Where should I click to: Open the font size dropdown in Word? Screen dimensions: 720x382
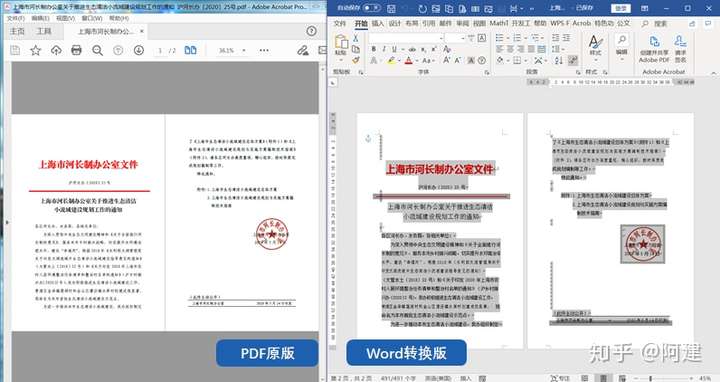click(463, 38)
